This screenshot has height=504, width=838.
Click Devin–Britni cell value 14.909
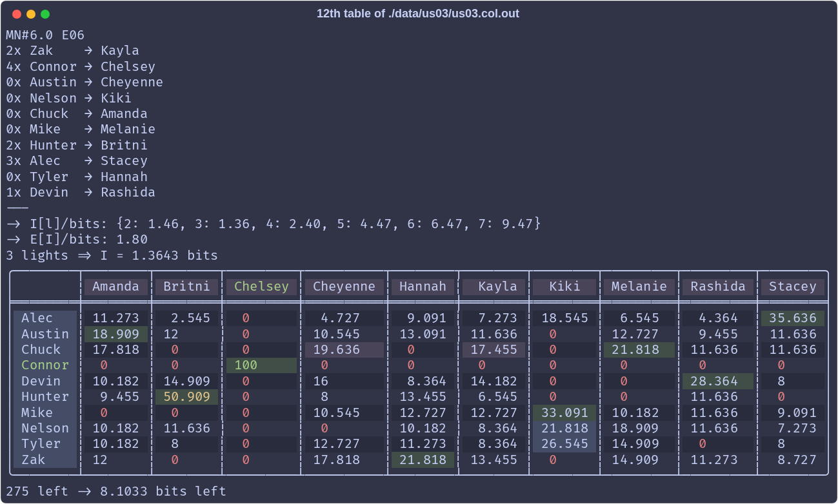[187, 381]
